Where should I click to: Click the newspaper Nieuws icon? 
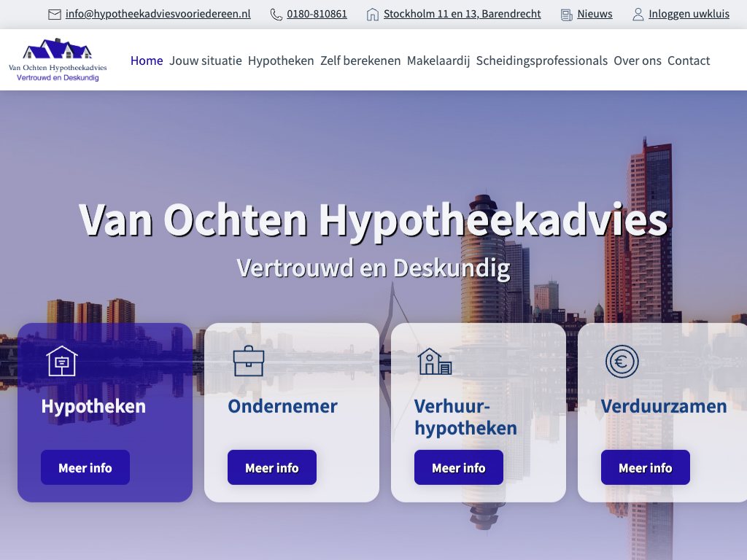(567, 15)
